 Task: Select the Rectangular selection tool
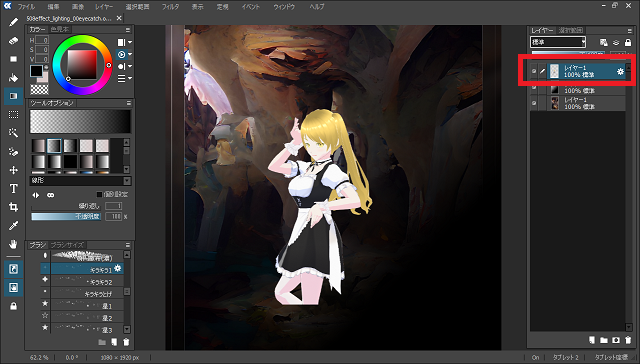pos(13,115)
